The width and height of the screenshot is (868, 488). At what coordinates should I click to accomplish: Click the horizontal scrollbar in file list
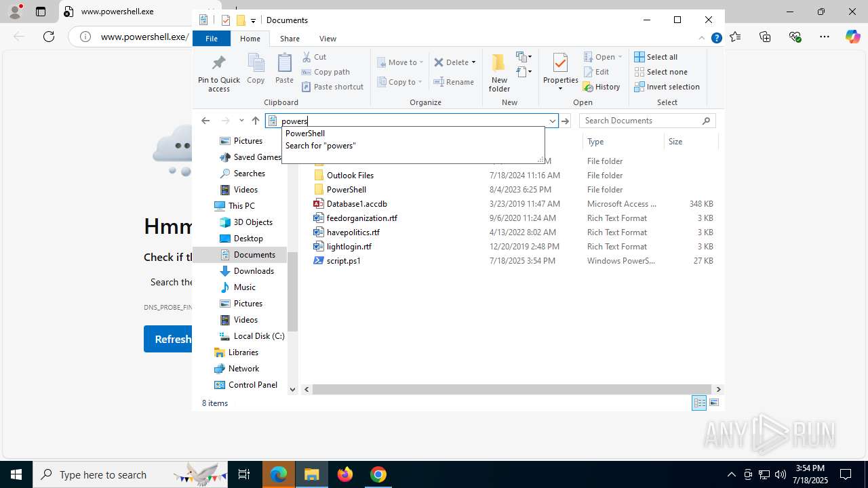(x=512, y=389)
